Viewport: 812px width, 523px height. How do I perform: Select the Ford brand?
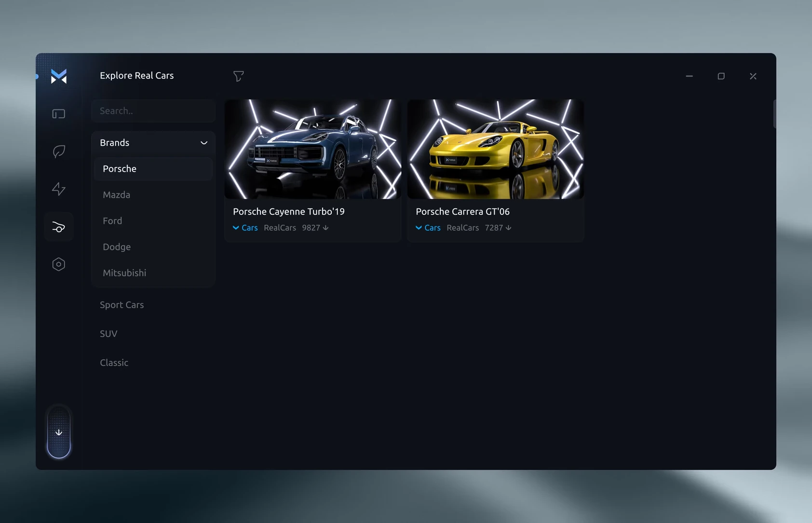pos(153,221)
